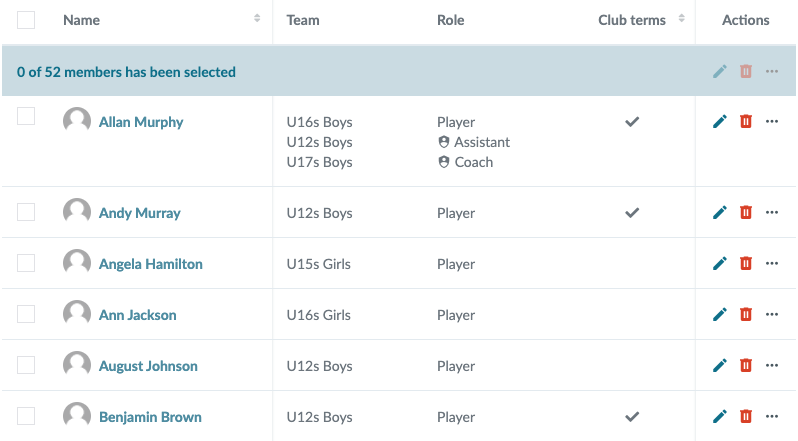798x441 pixels.
Task: Tick the select-all checkbox in header
Action: [x=26, y=20]
